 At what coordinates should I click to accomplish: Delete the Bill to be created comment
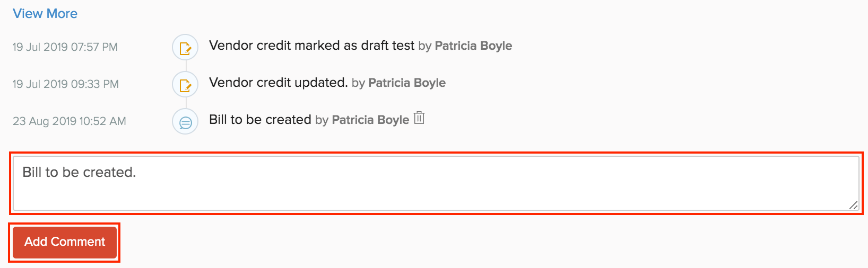pos(419,118)
